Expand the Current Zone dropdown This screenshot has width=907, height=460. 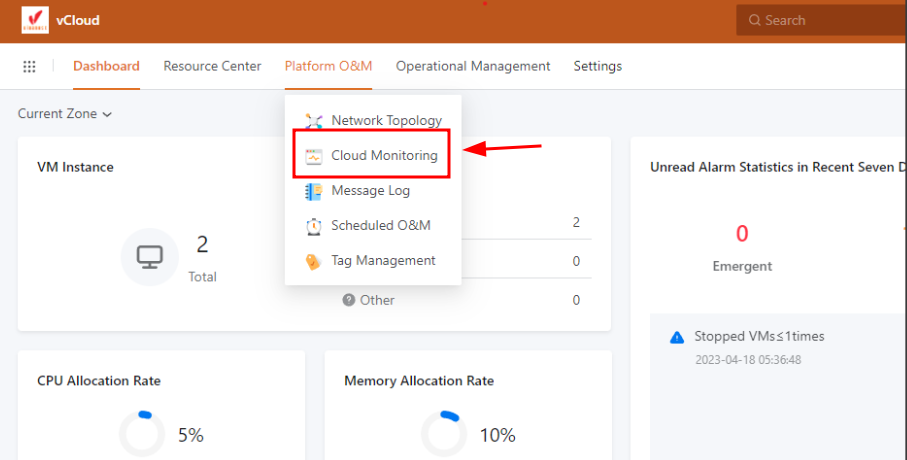click(65, 114)
